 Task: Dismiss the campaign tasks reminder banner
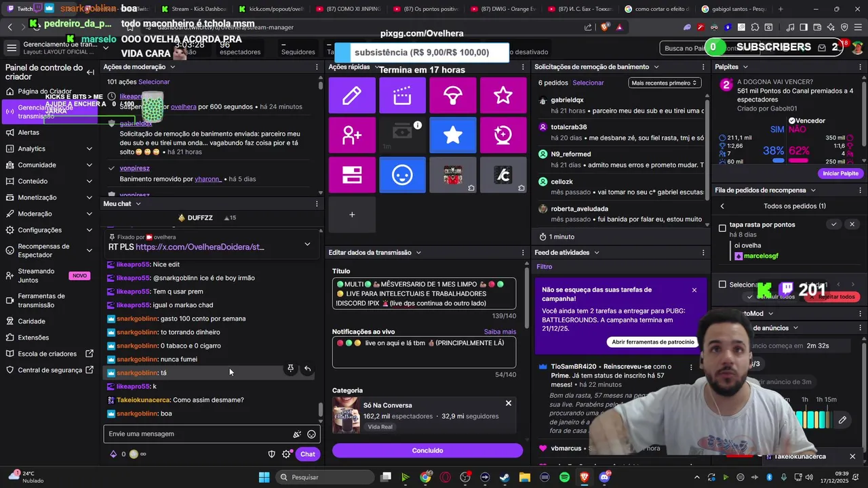click(x=694, y=290)
